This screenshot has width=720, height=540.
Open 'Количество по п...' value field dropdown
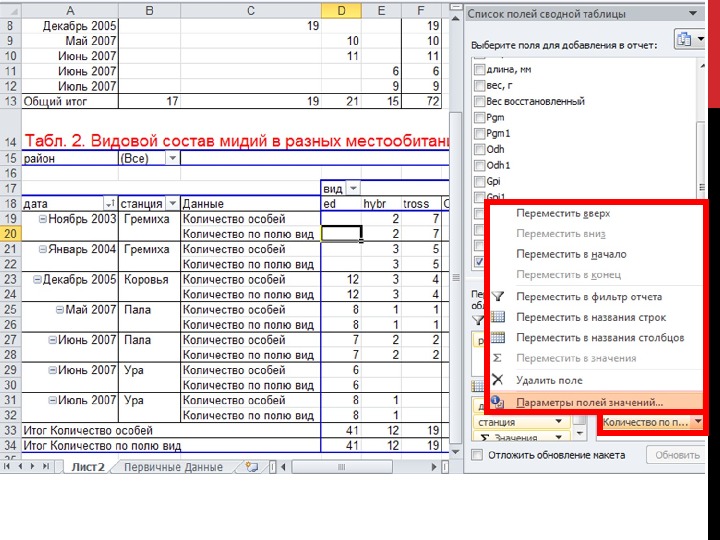pyautogui.click(x=698, y=422)
